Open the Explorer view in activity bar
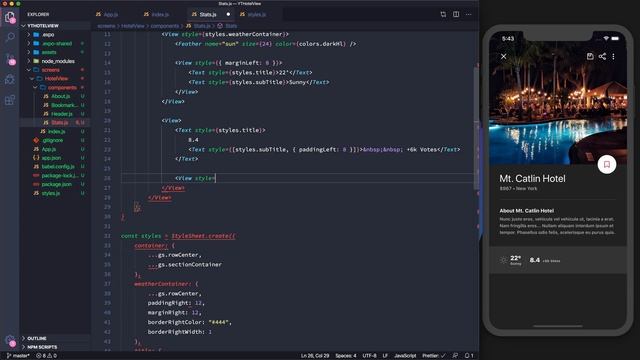Viewport: 640px width, 360px height. [x=9, y=17]
